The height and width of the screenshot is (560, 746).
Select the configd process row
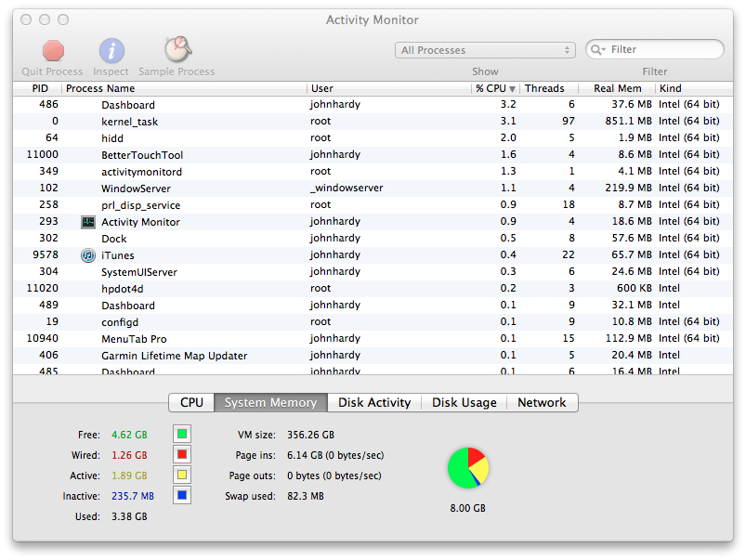[x=373, y=322]
